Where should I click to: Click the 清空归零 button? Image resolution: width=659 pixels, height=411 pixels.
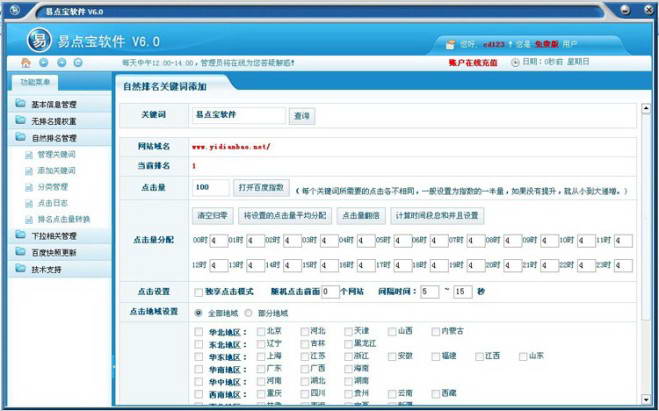(213, 216)
